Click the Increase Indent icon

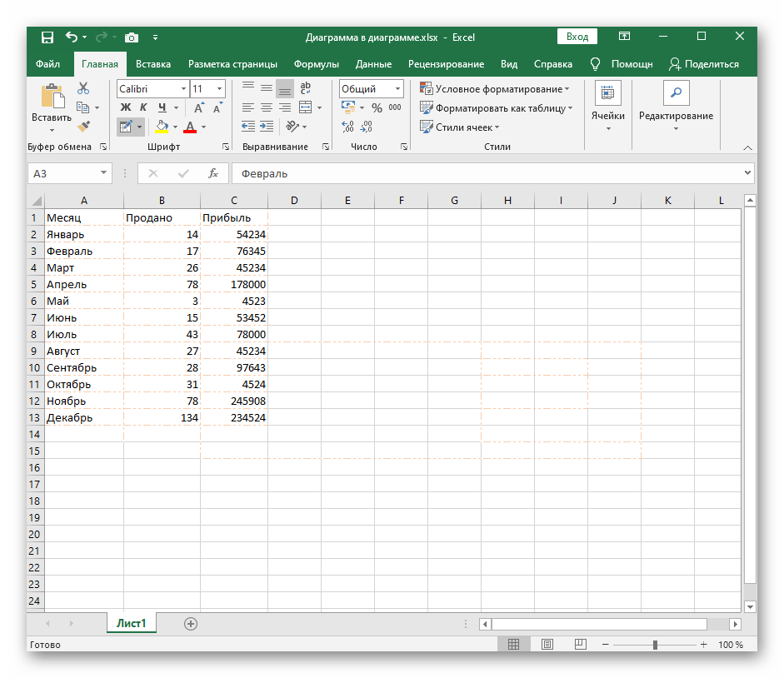(266, 127)
